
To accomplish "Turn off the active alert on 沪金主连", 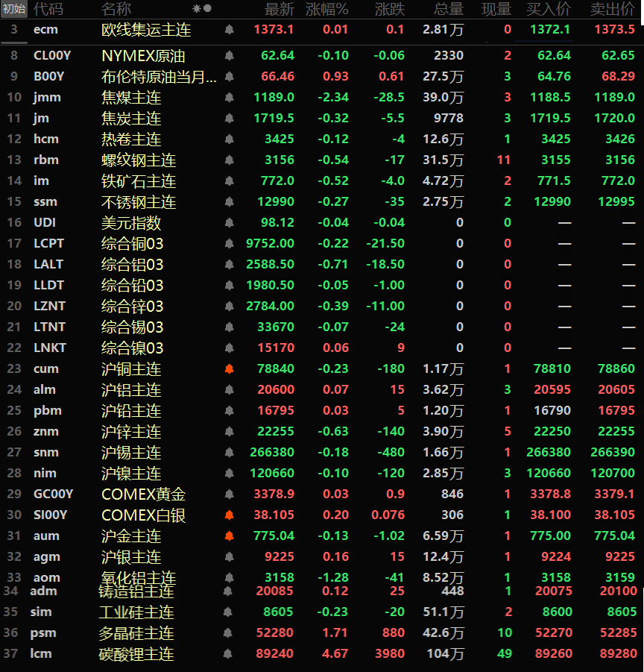I will tap(229, 536).
